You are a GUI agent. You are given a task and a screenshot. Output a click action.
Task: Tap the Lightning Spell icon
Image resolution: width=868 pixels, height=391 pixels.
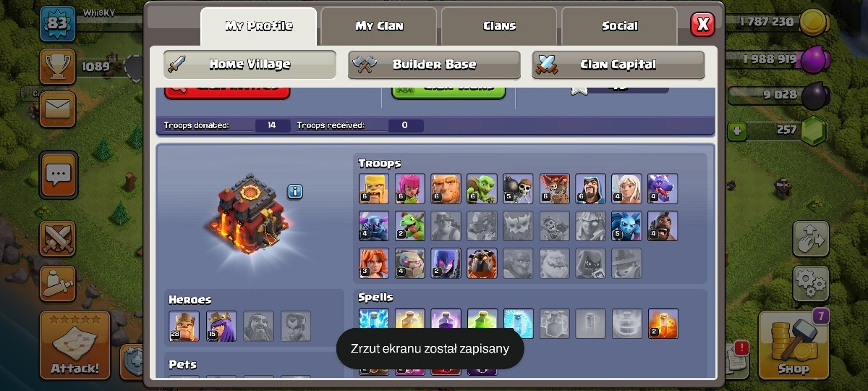click(x=374, y=323)
